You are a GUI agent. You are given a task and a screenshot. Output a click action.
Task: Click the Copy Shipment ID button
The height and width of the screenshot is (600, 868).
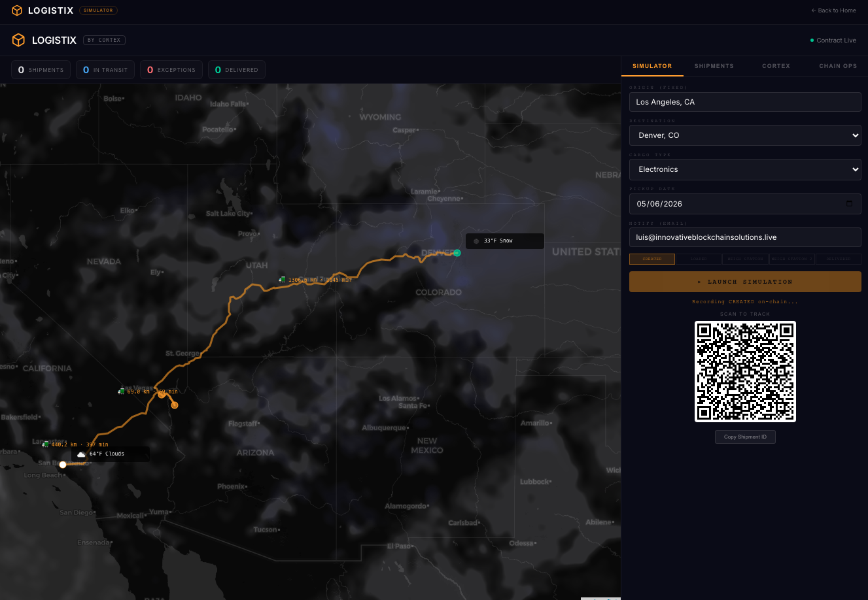click(x=745, y=437)
